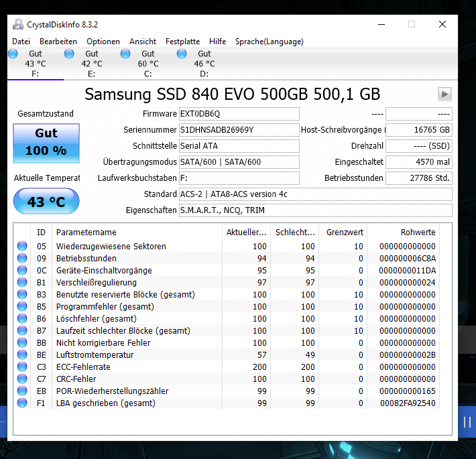This screenshot has height=459, width=476.
Task: Click status orb for Laufzeit schlechter Blöcke row
Action: 22,330
